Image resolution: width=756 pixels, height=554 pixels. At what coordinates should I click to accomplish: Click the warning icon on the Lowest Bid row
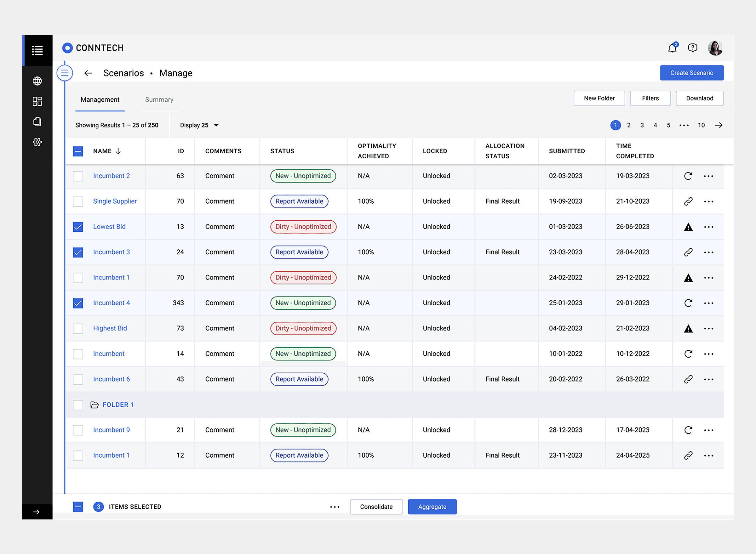click(x=688, y=227)
